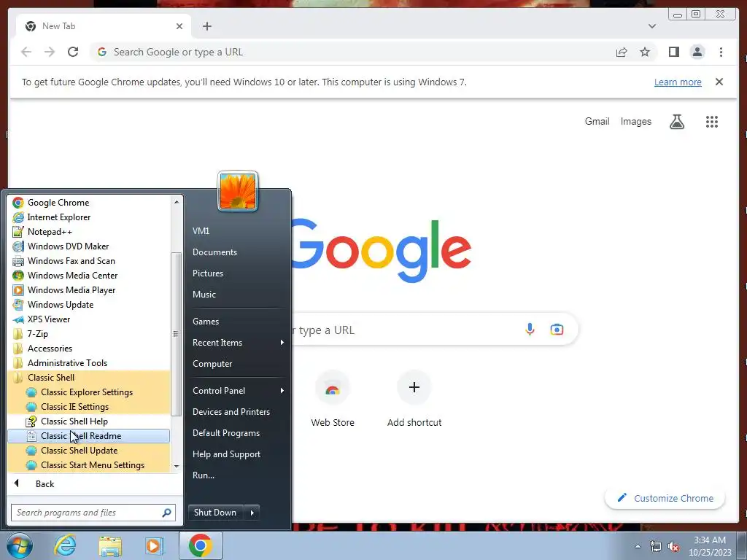Click user account picture thumbnail
The width and height of the screenshot is (747, 560).
[x=238, y=191]
